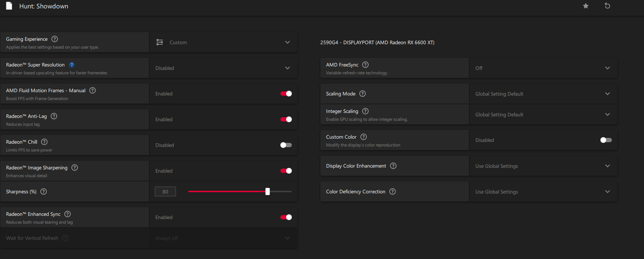644x259 pixels.
Task: Expand Display Color Enhancement dropdown
Action: [x=543, y=166]
